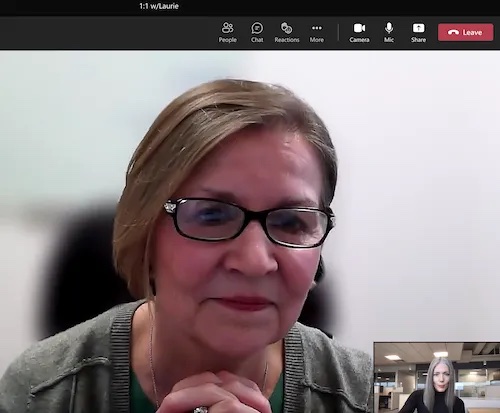Screen dimensions: 500x413
Task: Click the three-dot More ellipsis icon
Action: pos(317,28)
